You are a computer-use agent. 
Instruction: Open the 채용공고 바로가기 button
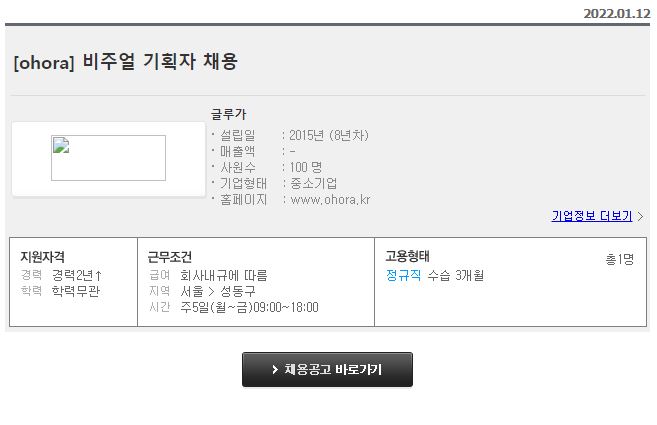[x=327, y=369]
